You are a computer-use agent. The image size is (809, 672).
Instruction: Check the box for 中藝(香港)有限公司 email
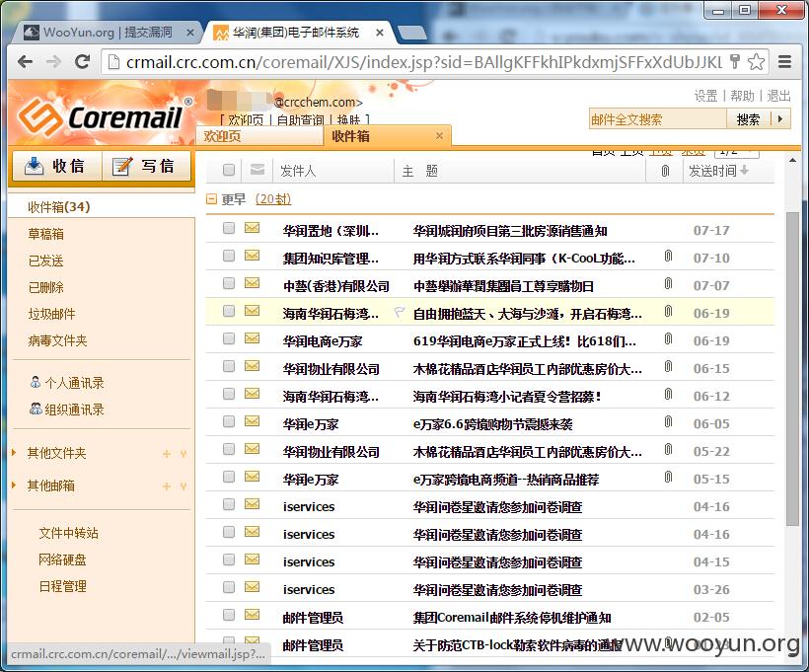coord(229,283)
